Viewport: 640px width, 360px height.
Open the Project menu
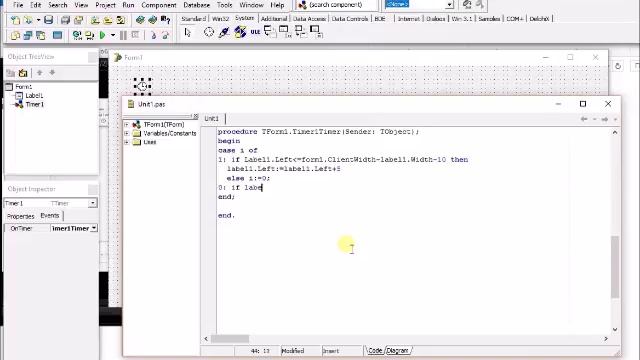(105, 5)
